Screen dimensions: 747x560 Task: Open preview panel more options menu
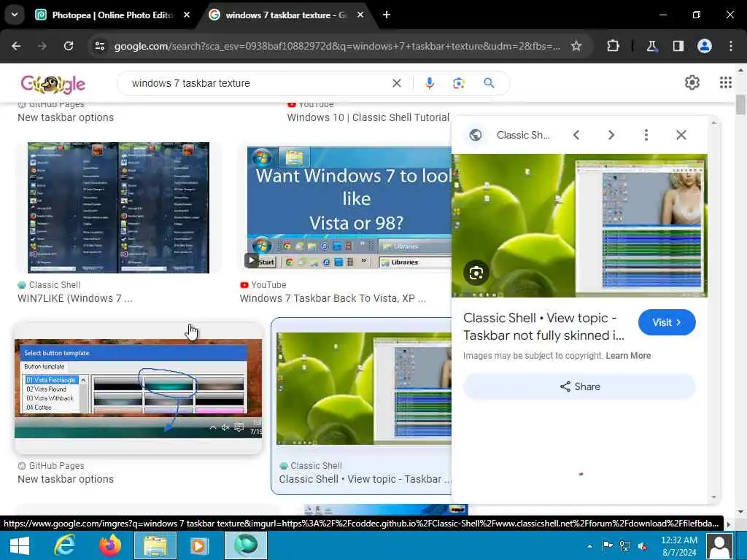click(x=646, y=135)
